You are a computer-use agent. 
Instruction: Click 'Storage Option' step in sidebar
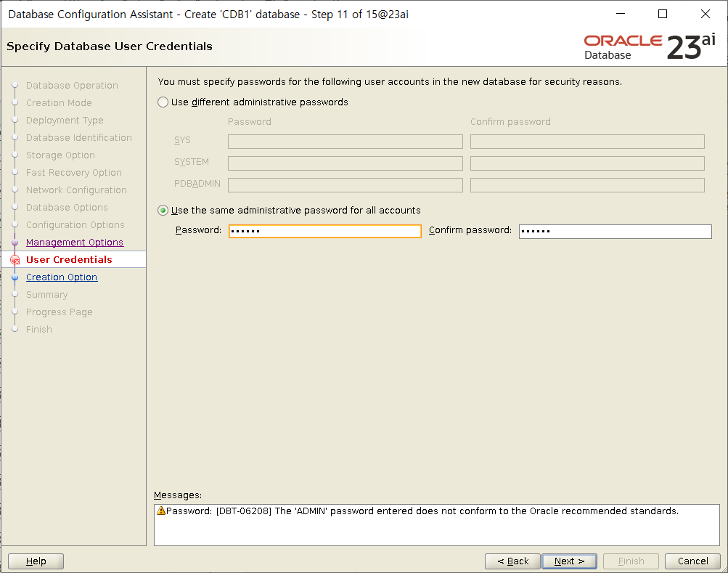coord(60,155)
